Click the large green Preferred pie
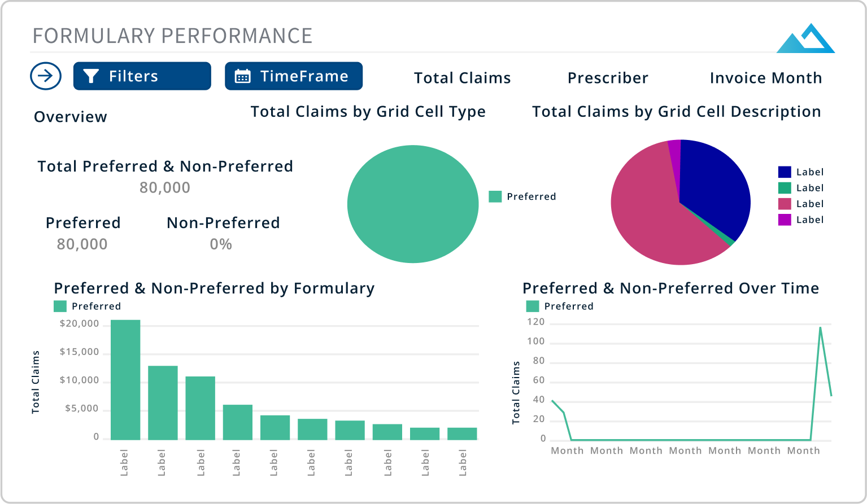The width and height of the screenshot is (867, 504). (x=413, y=204)
